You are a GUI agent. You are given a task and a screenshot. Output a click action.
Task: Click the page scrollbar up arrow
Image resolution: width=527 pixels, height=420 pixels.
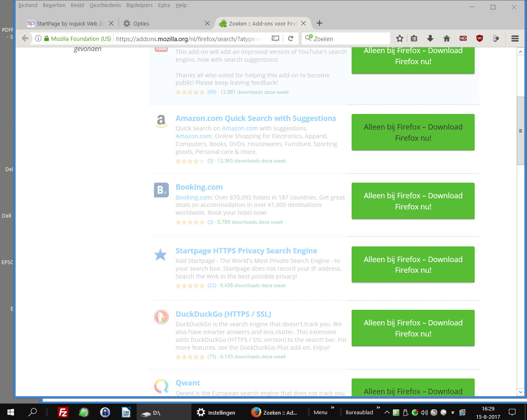point(520,52)
